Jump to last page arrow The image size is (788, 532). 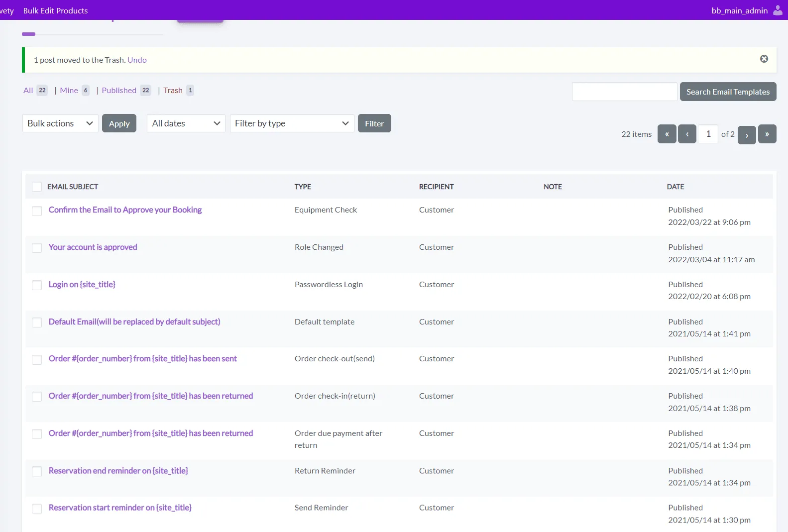[767, 134]
